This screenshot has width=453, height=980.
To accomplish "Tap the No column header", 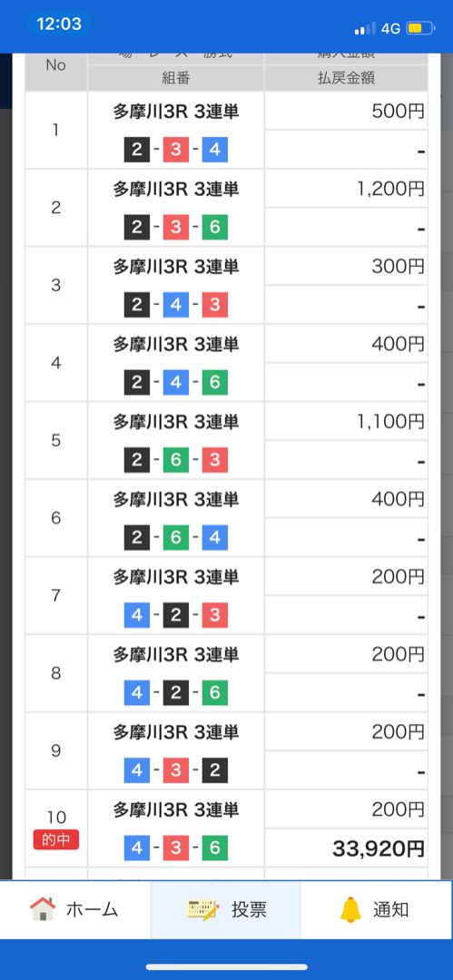I will [55, 65].
